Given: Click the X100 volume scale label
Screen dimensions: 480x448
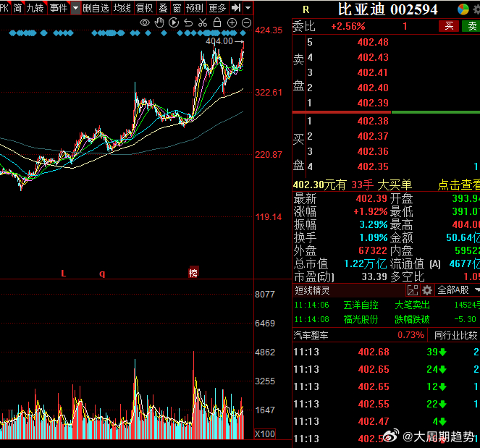Looking at the screenshot, I should click(x=265, y=434).
